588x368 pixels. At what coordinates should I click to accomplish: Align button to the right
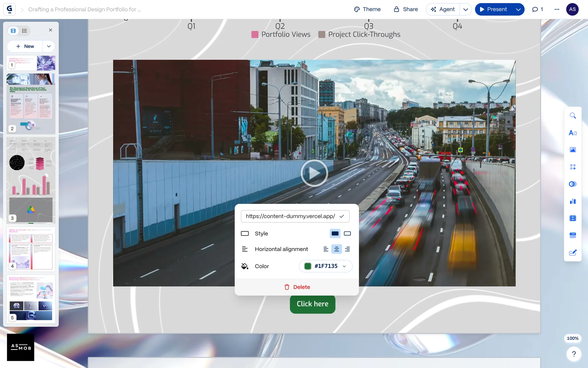pos(347,249)
